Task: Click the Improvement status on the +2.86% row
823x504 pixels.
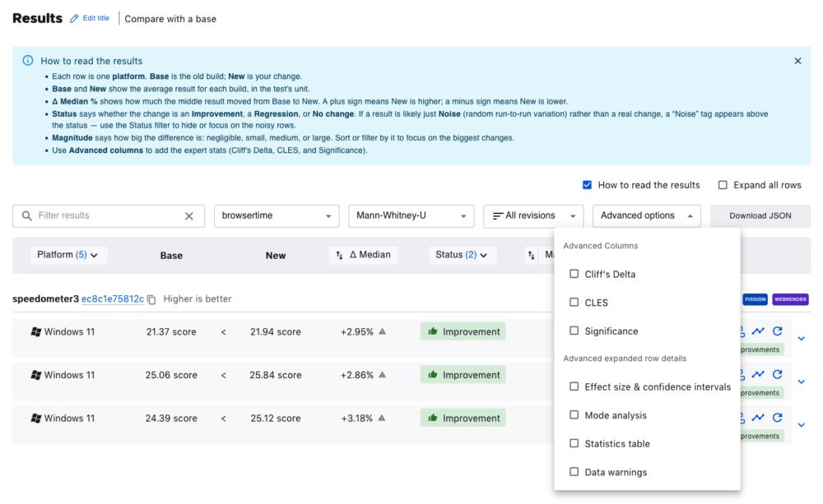Action: point(463,375)
